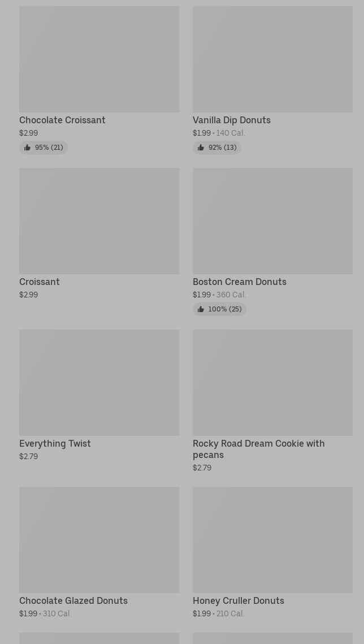Open the Chocolate Croissant item image
364x644 pixels.
click(x=99, y=59)
